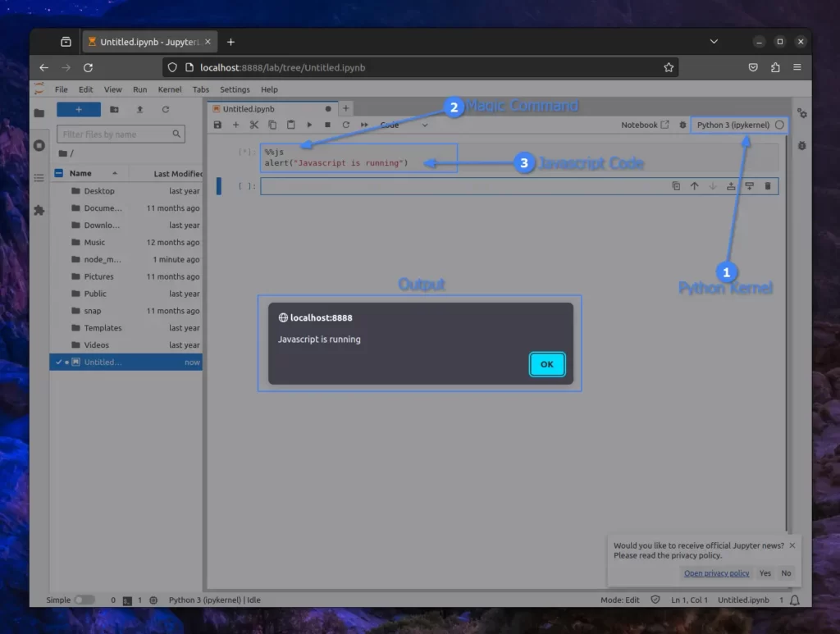Select the Untitled notebook file row

coord(126,362)
